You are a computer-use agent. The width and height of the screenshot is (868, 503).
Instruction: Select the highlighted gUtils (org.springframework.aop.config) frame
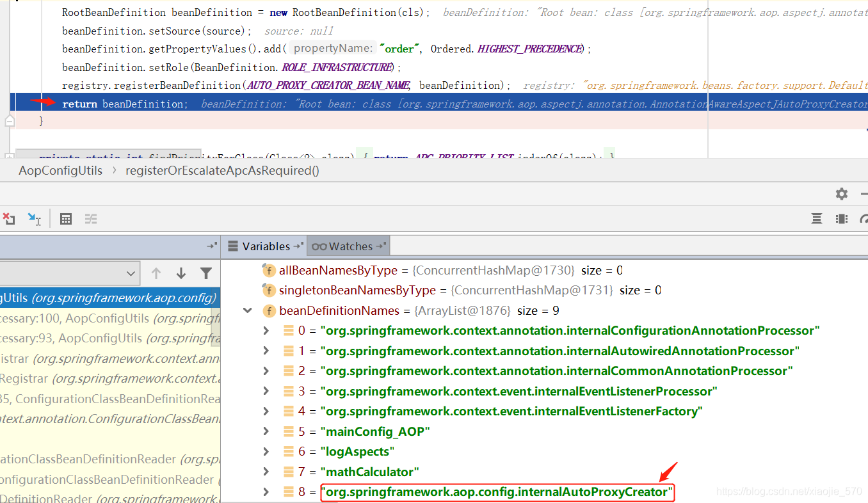pyautogui.click(x=110, y=298)
